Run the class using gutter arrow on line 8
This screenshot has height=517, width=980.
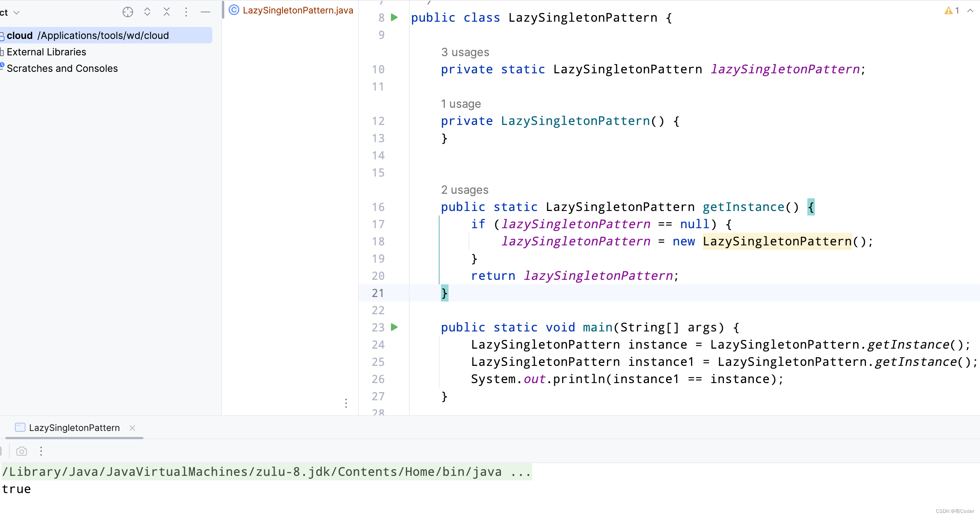395,18
